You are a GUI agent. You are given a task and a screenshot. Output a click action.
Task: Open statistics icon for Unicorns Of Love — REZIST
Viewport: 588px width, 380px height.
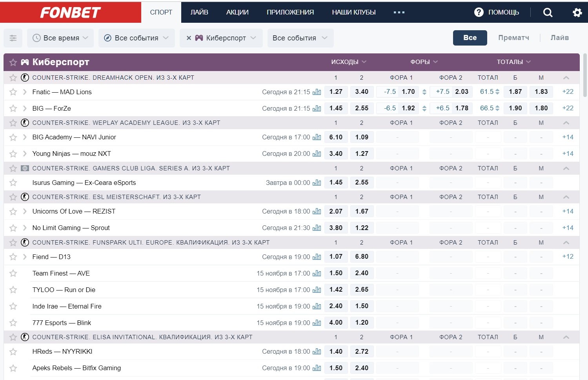pos(317,211)
